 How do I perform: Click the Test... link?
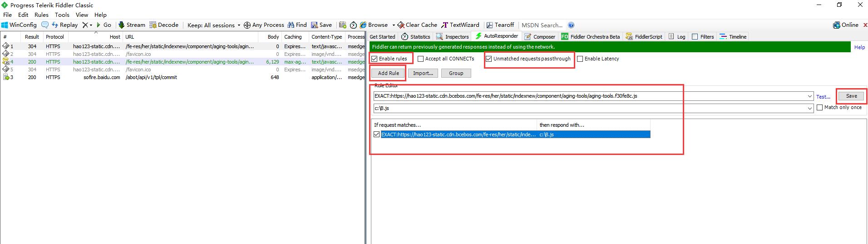[823, 97]
